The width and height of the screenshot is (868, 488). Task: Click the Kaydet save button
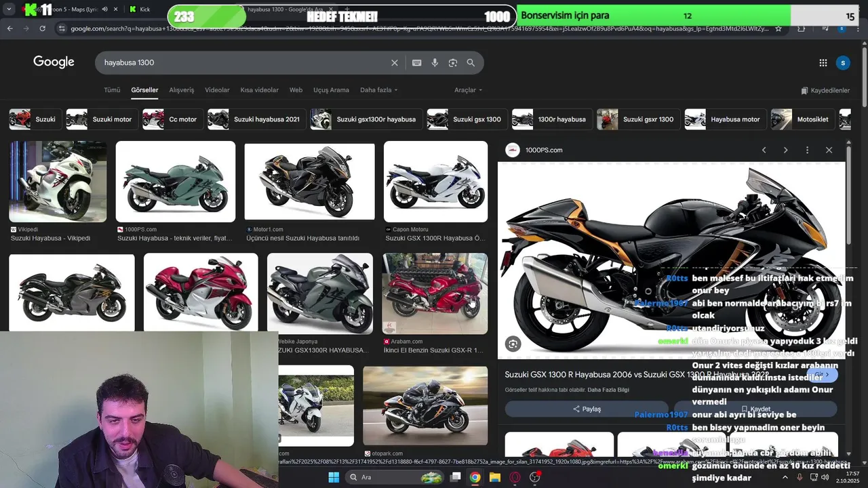click(x=755, y=409)
